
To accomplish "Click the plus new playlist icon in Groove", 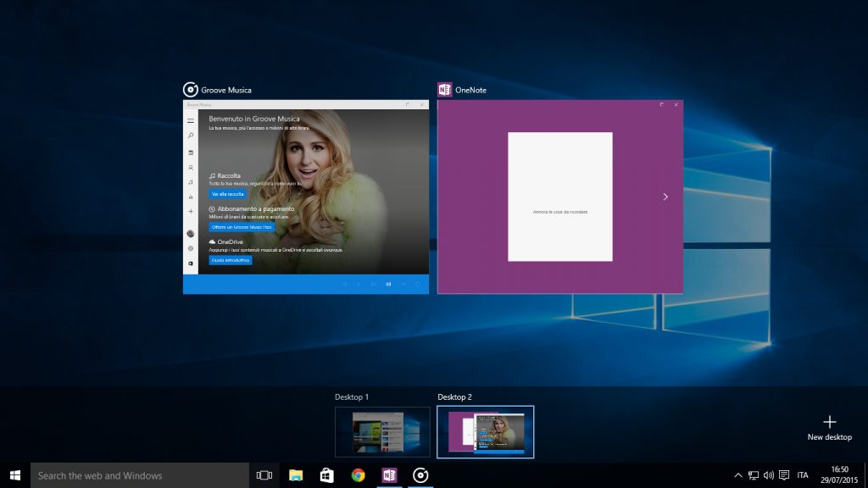I will pyautogui.click(x=191, y=211).
